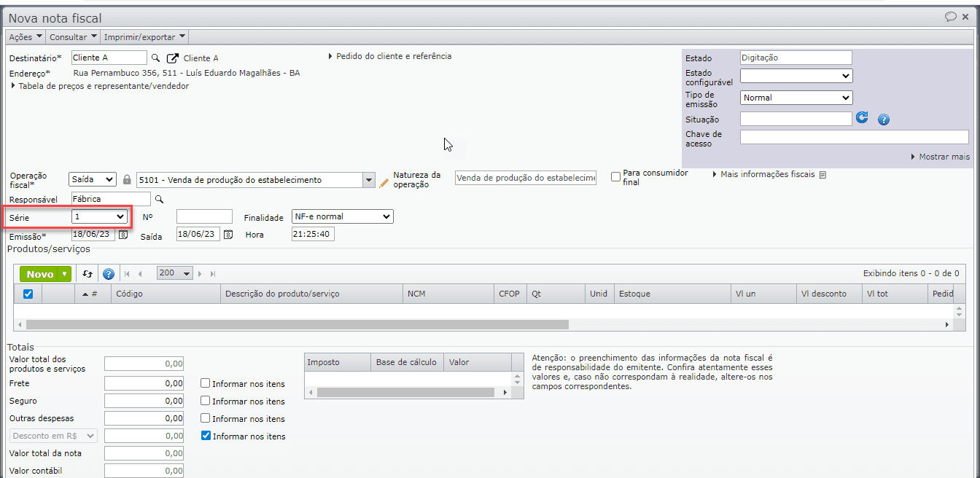Open the Finalidade NF-e normal dropdown
Screen dimensions: 980x478
click(342, 216)
